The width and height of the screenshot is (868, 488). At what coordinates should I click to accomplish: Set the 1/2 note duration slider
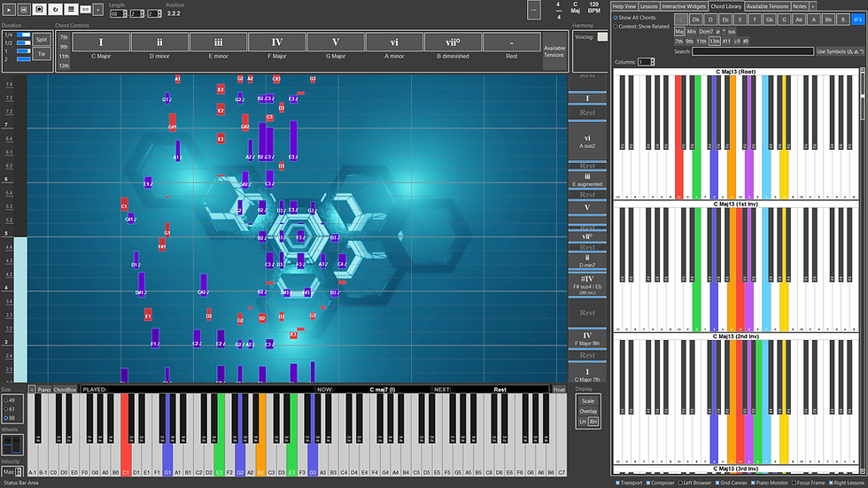tap(24, 43)
